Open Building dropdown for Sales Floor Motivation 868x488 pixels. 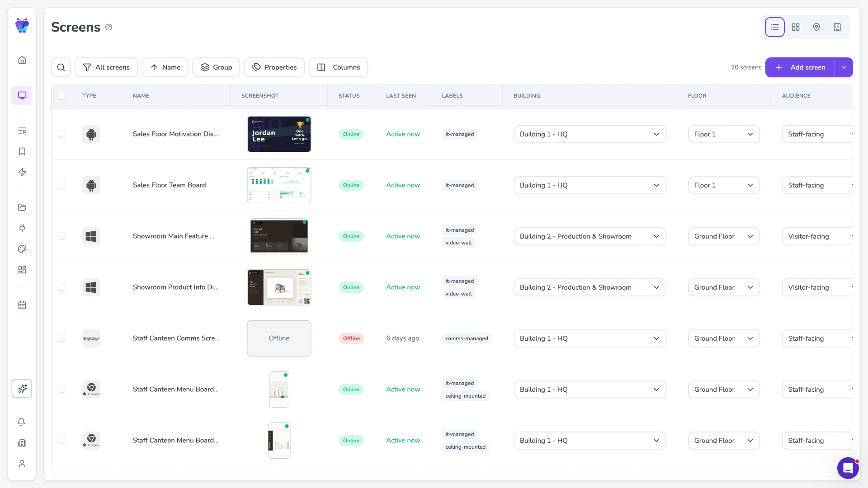[590, 134]
